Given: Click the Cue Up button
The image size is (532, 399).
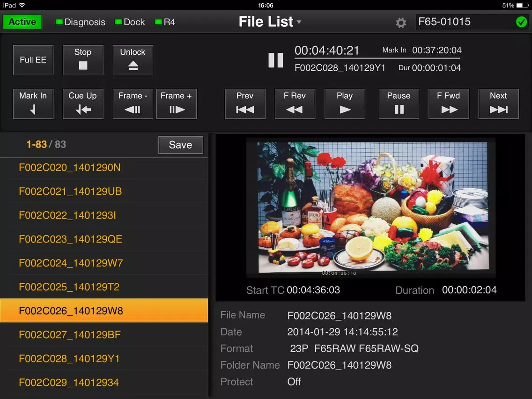Looking at the screenshot, I should click(x=83, y=104).
